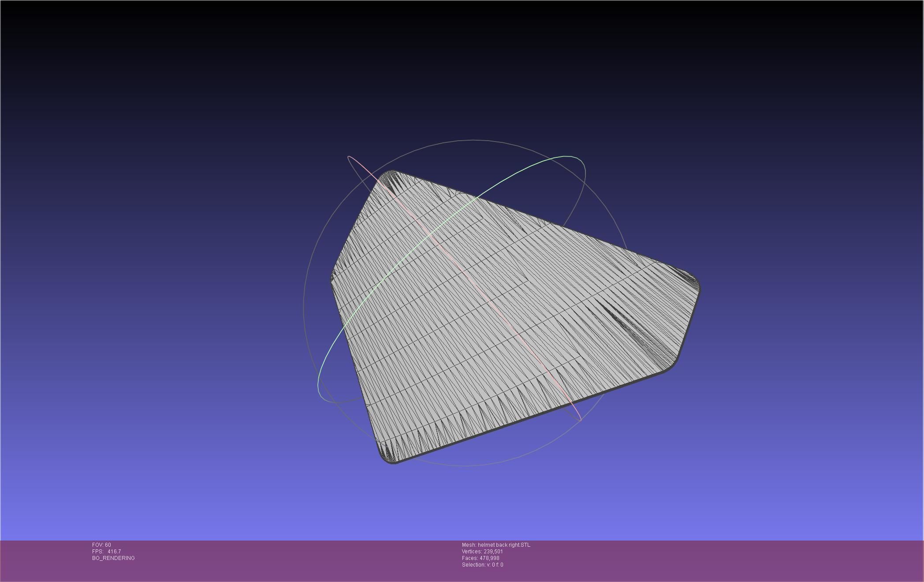Click the Faces: 478,998 text
924x582 pixels.
click(481, 558)
